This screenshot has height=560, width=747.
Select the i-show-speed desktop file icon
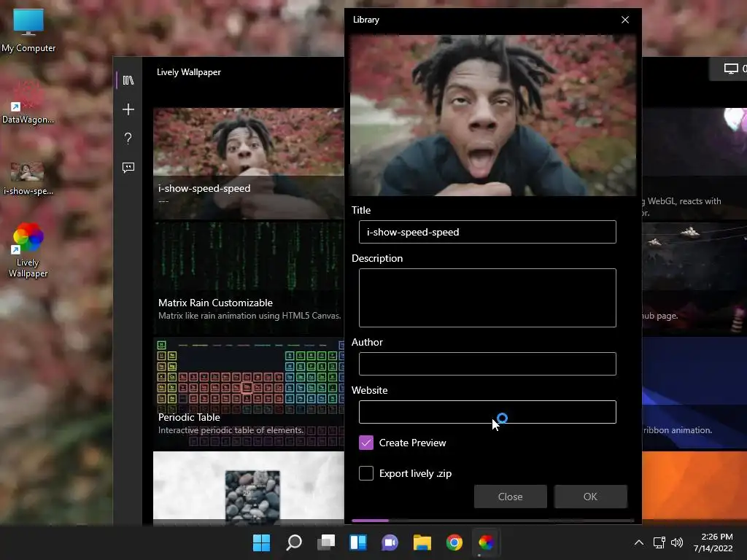28,179
